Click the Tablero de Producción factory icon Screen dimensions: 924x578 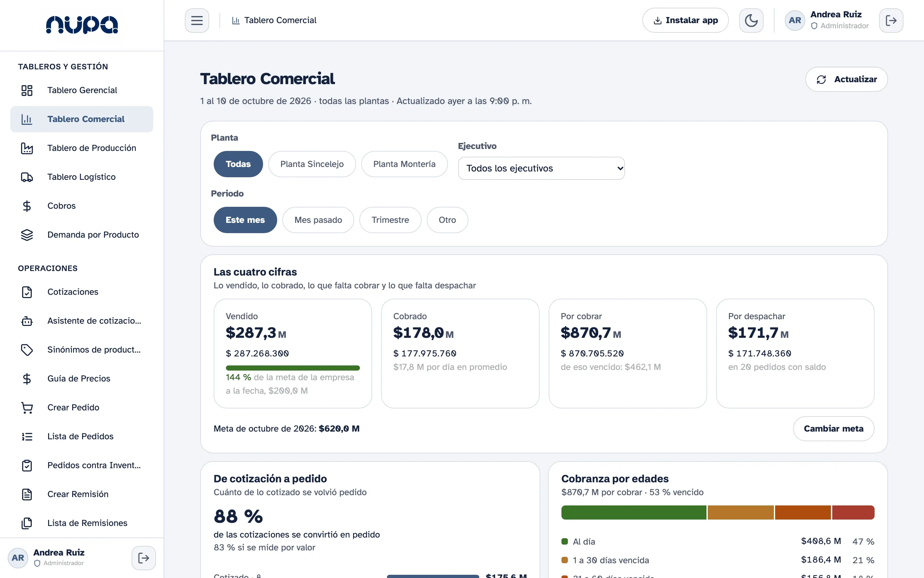point(27,148)
